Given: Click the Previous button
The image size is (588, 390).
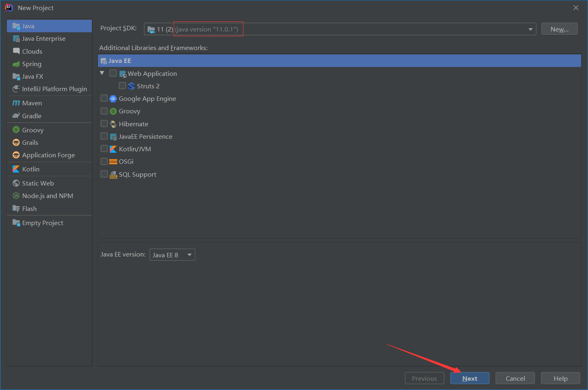Looking at the screenshot, I should point(424,378).
